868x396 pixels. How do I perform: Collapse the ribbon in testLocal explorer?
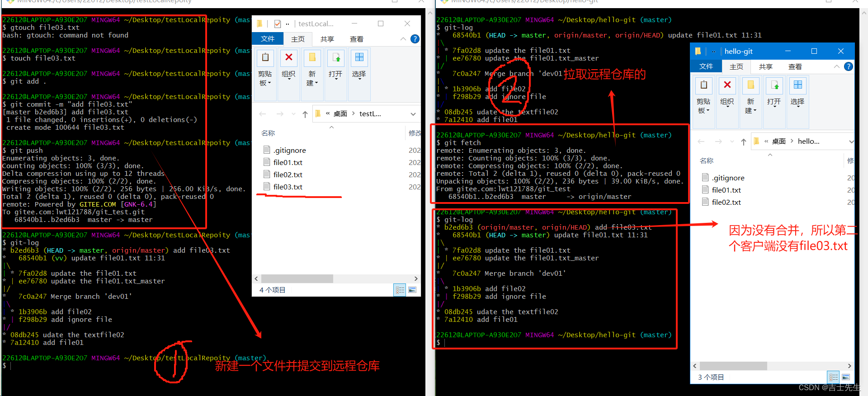[x=403, y=39]
